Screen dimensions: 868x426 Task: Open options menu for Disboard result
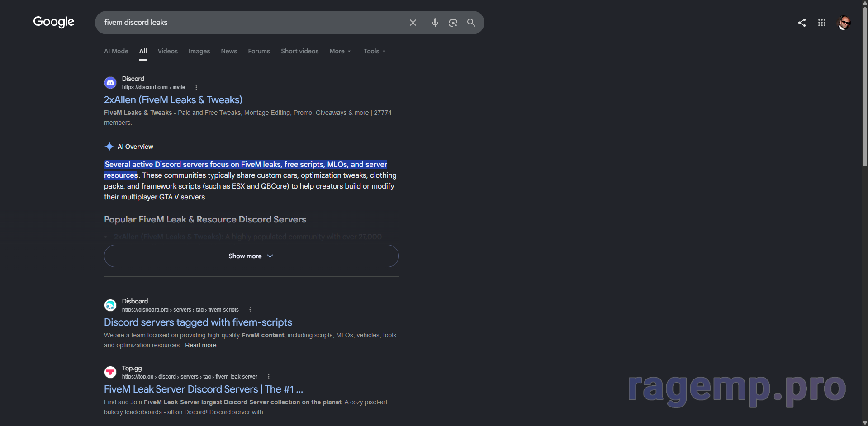250,310
